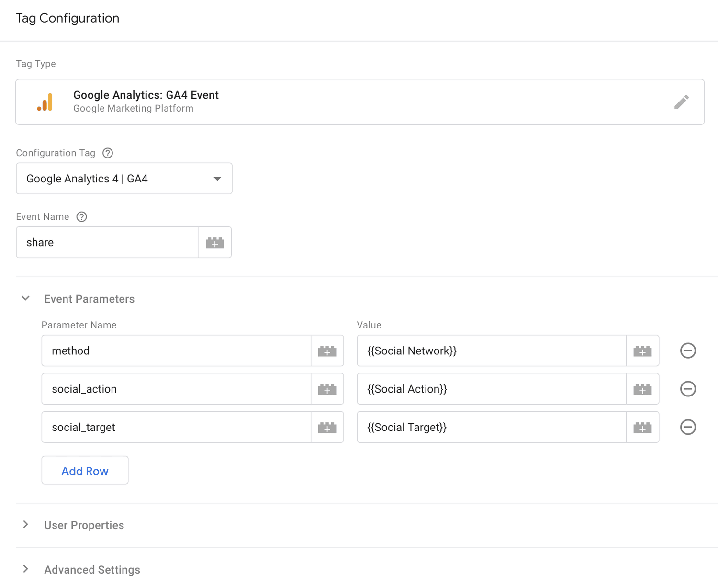This screenshot has height=588, width=718.
Task: Insert variable into the {{Social Action}} value
Action: coord(642,389)
